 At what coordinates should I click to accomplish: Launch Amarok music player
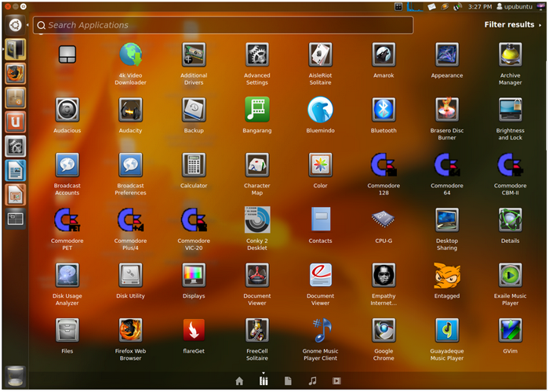click(384, 55)
